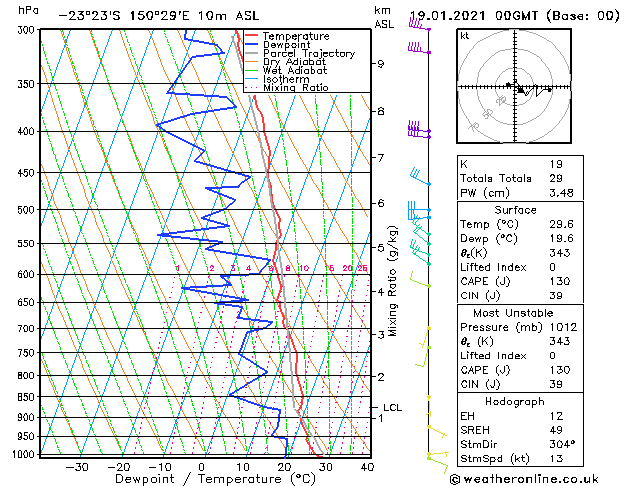Screen dimensions: 629x486
Task: Click the 300 hPa pressure axis label
Action: pyautogui.click(x=28, y=30)
